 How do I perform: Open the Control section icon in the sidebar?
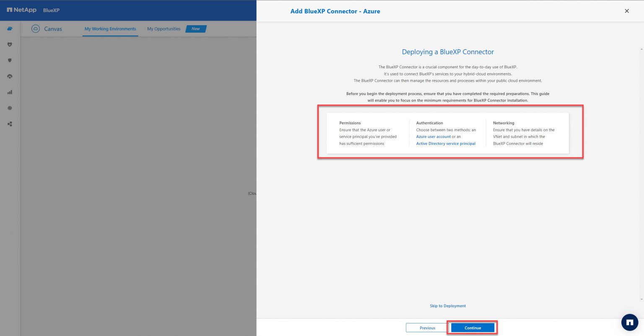10,108
